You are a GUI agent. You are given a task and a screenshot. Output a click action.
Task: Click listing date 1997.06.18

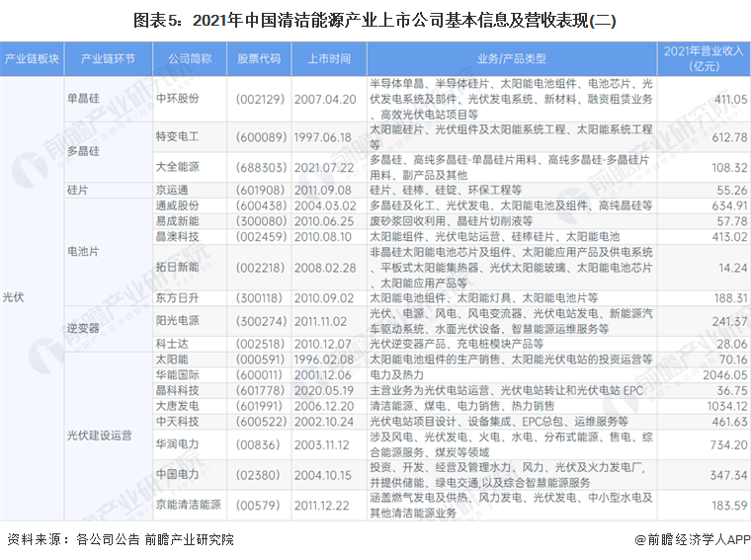click(x=323, y=137)
